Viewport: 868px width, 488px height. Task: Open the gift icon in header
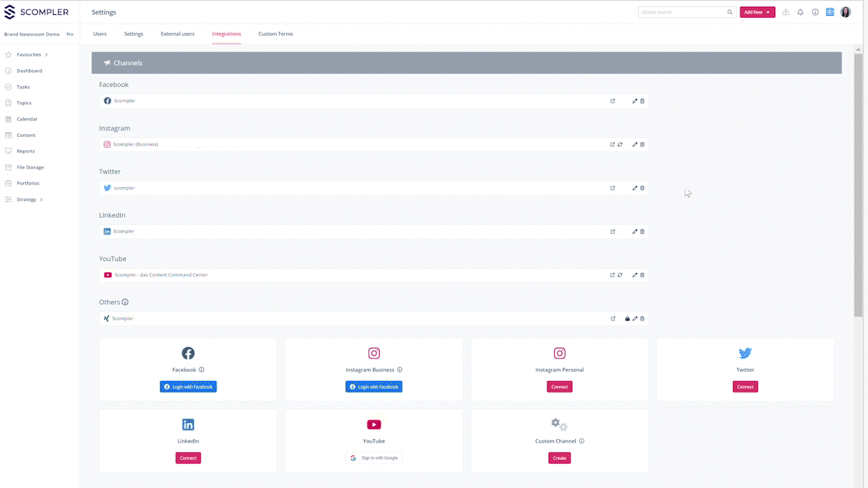tap(785, 12)
